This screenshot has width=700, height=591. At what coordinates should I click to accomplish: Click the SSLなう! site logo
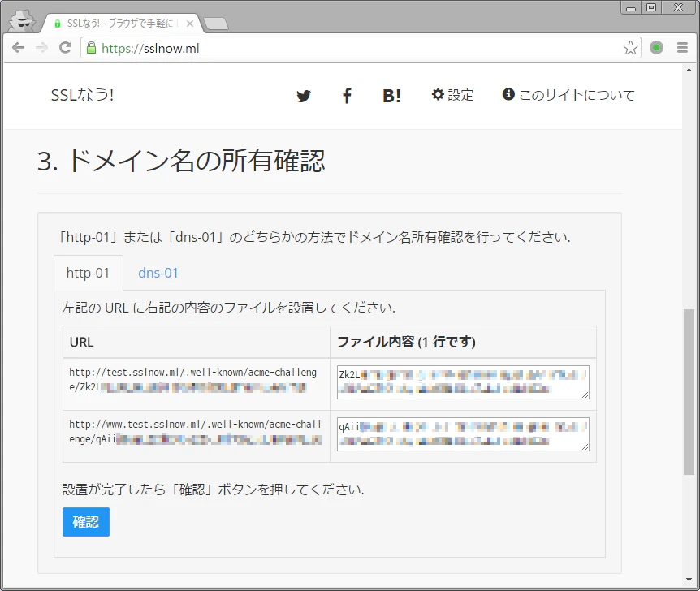point(83,95)
